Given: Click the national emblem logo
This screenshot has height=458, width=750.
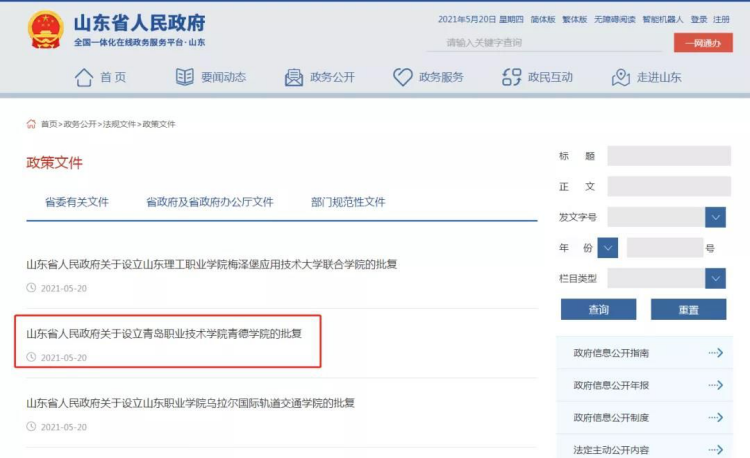Looking at the screenshot, I should [45, 29].
